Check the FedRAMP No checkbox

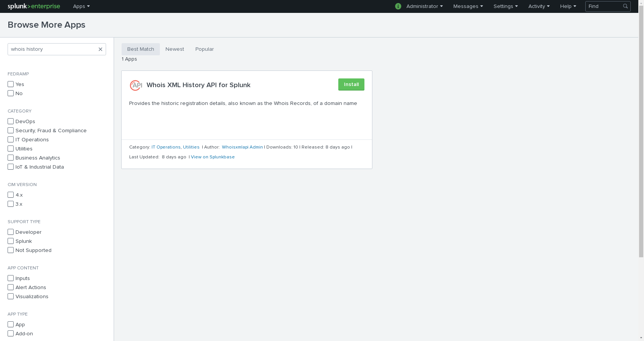point(11,93)
